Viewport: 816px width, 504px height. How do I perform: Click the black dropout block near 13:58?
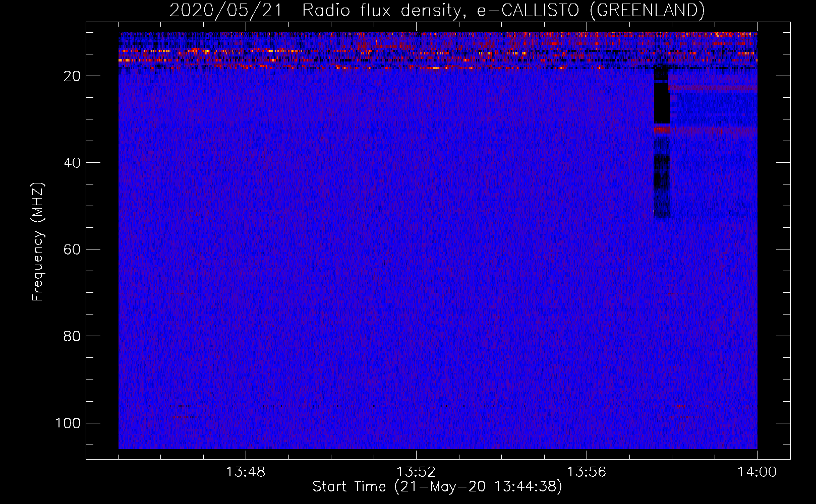662,95
